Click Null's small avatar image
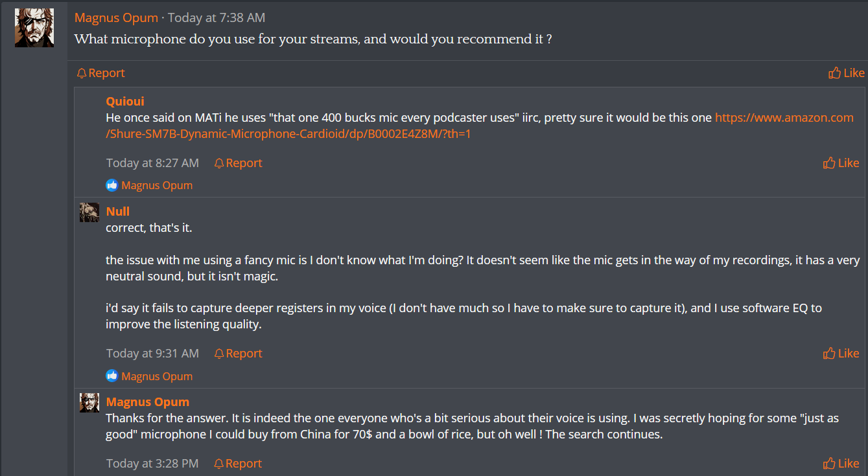Viewport: 868px width, 476px height. (89, 212)
